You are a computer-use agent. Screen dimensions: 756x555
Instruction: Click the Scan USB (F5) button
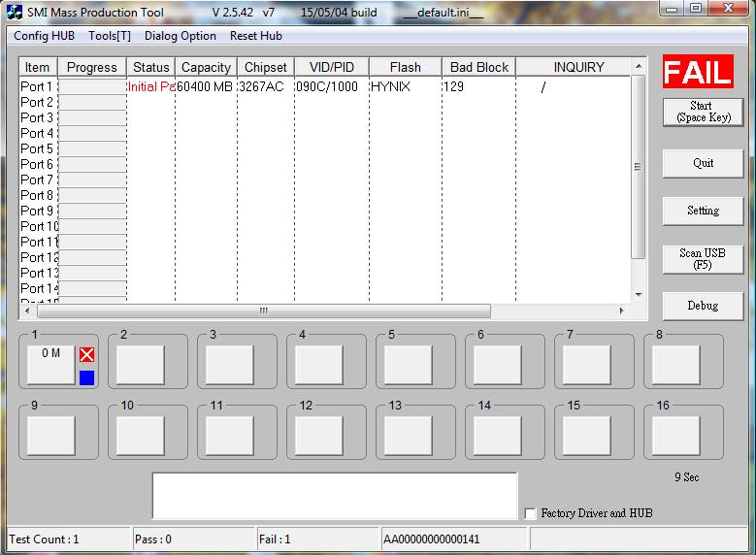703,259
